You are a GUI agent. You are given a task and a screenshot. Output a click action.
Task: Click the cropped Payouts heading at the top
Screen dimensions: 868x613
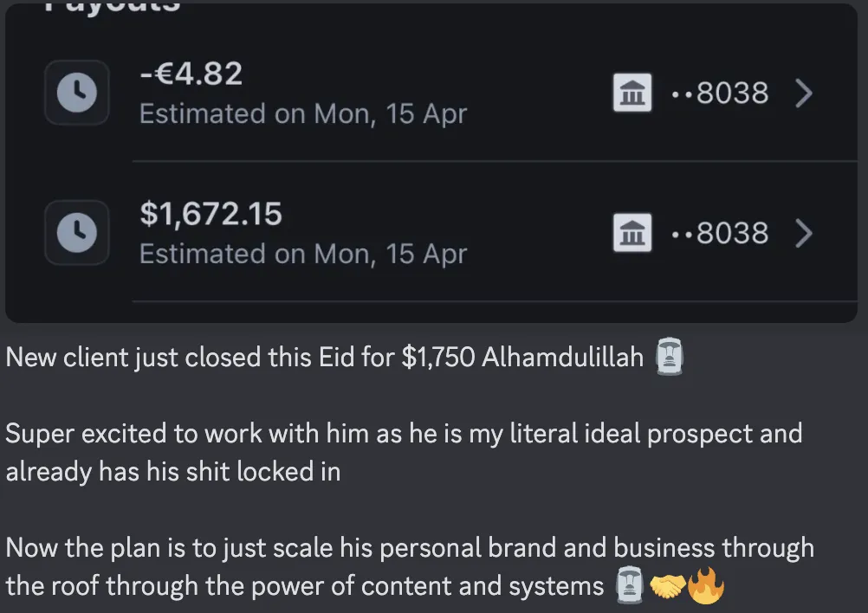click(x=113, y=6)
